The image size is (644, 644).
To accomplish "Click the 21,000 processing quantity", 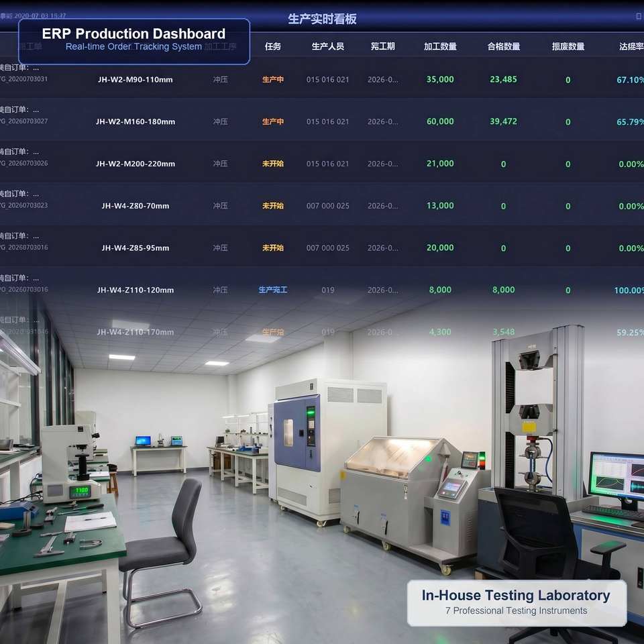I will coord(440,164).
